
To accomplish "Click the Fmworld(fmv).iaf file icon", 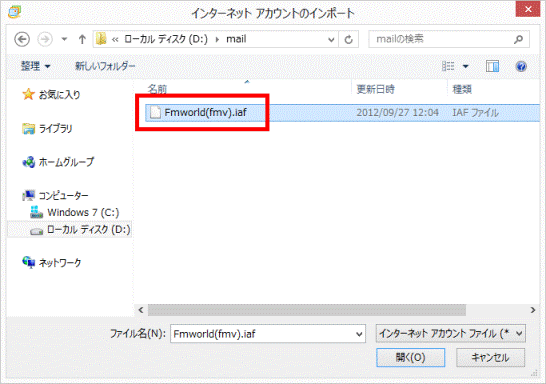I will pos(155,112).
